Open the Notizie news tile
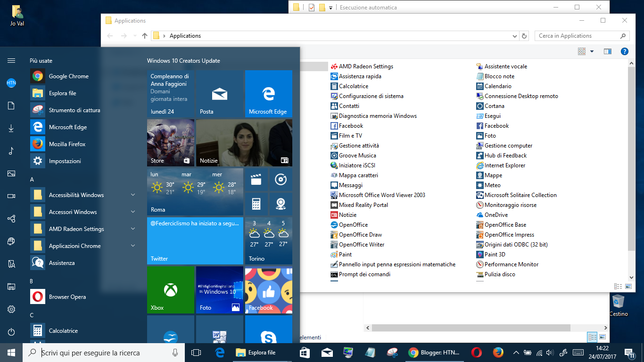Image resolution: width=644 pixels, height=362 pixels. (244, 143)
